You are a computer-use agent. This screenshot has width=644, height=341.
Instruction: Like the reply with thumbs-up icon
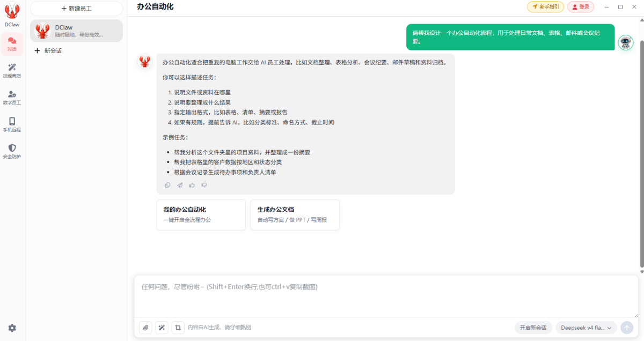[192, 185]
